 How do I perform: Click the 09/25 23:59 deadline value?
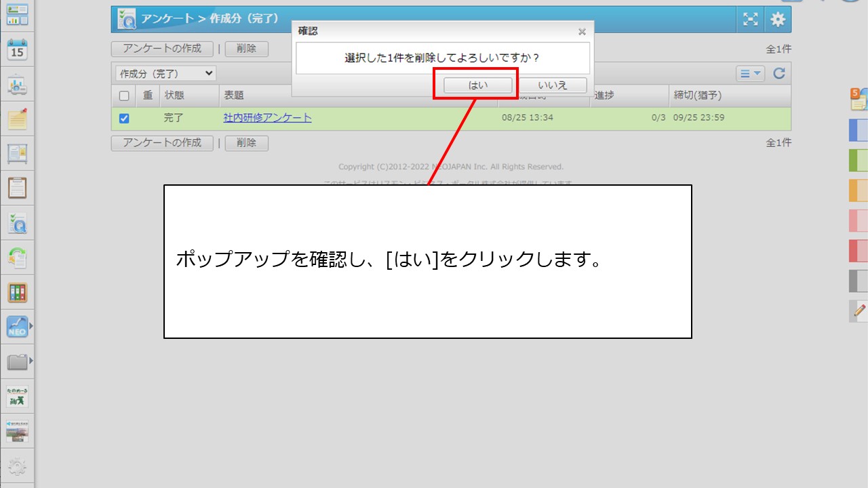[699, 118]
